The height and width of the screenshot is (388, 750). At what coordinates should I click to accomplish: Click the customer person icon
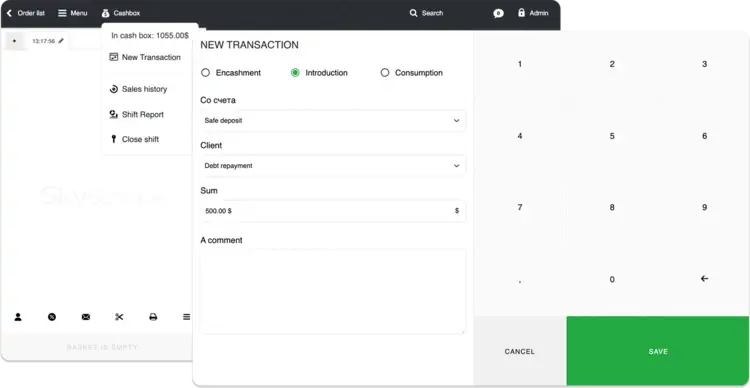click(18, 317)
